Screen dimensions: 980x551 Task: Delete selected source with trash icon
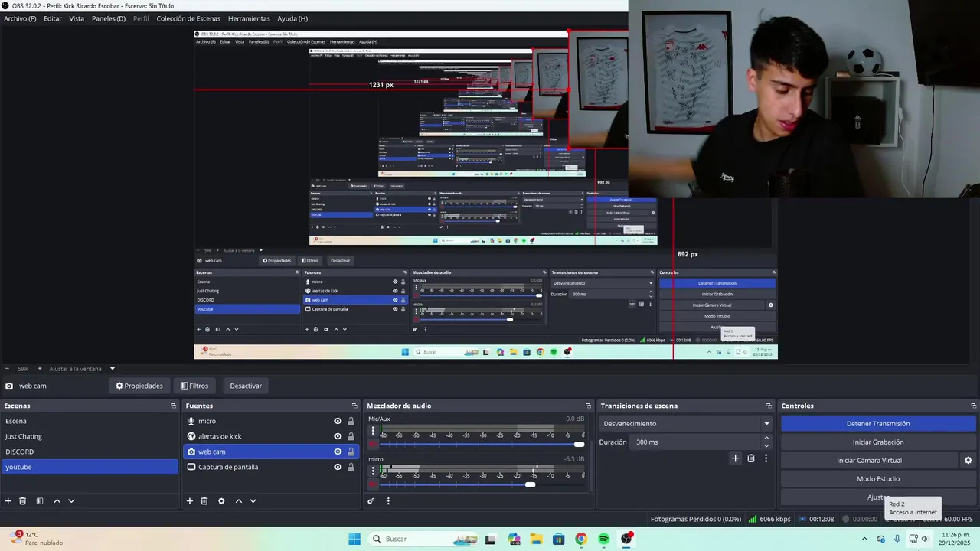pyautogui.click(x=204, y=501)
